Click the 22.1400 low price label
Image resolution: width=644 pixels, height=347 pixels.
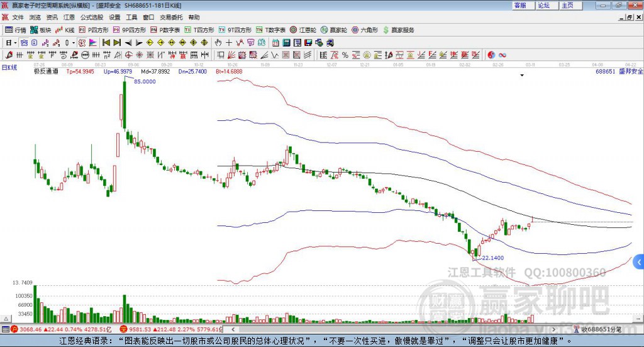493,258
